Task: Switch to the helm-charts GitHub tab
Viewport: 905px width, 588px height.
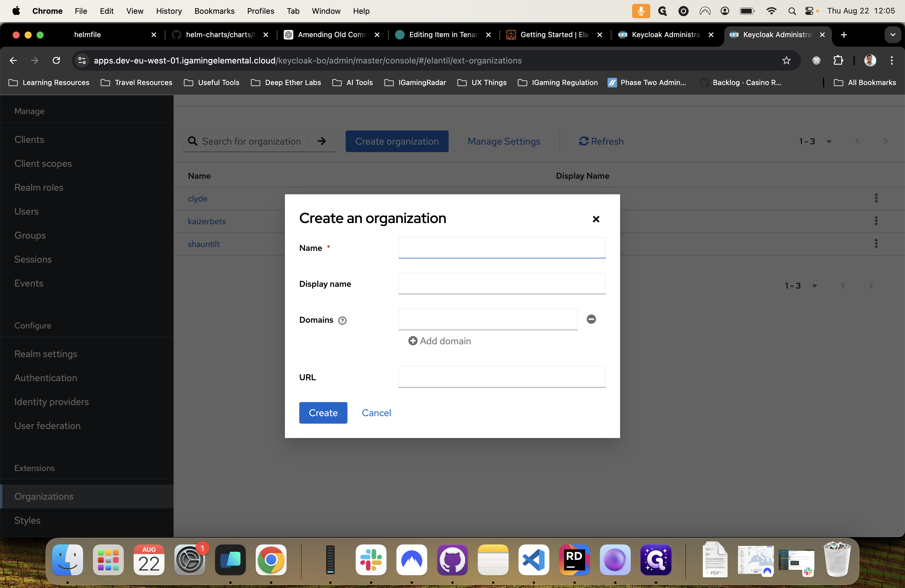Action: click(219, 35)
